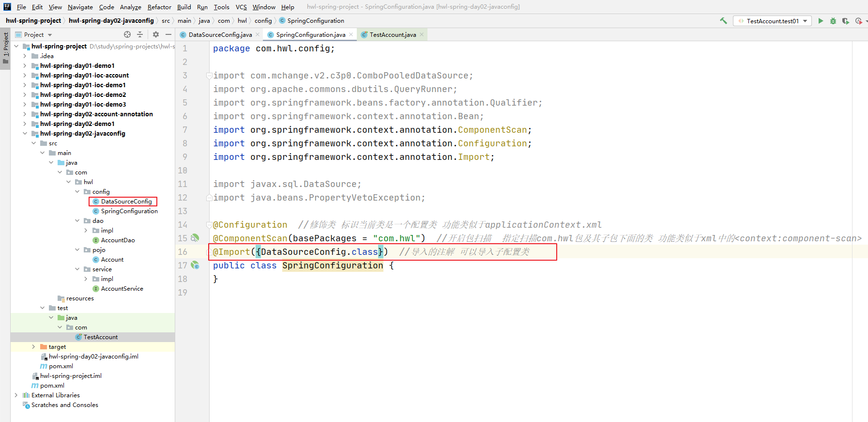Click the SpringConfiguration class name on line 17
Image resolution: width=868 pixels, height=422 pixels.
pos(333,266)
